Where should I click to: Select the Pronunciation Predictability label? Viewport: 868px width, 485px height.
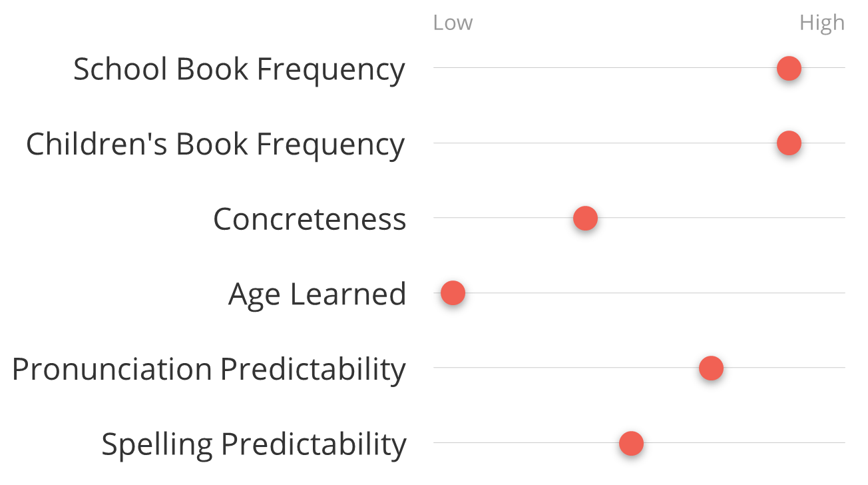pos(209,369)
